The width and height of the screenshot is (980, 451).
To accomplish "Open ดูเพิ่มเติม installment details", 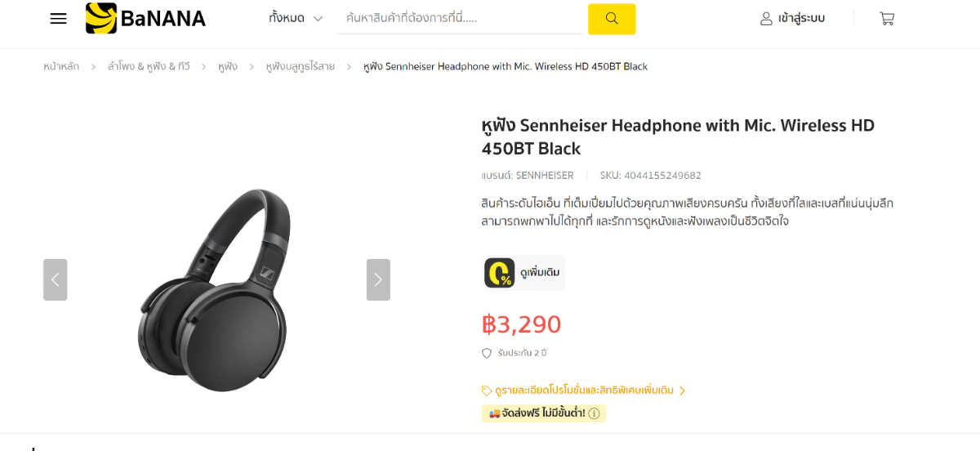I will 540,273.
